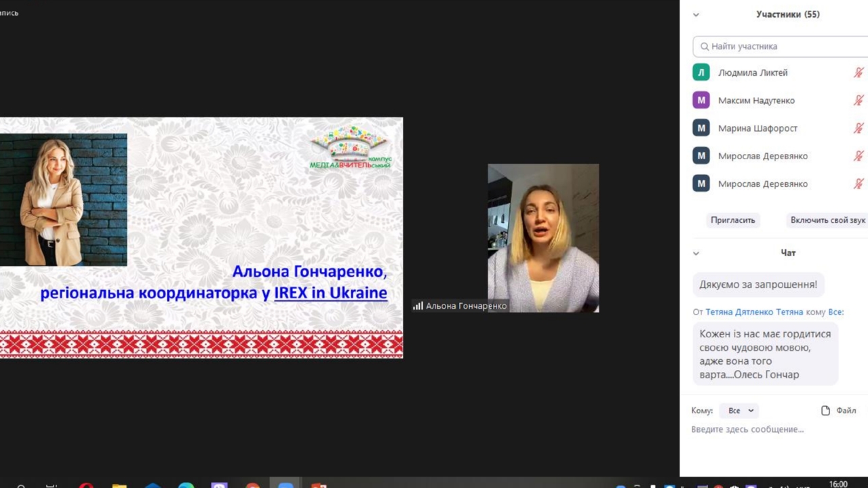Collapse the Участники panel chevron
868x488 pixels.
click(696, 14)
